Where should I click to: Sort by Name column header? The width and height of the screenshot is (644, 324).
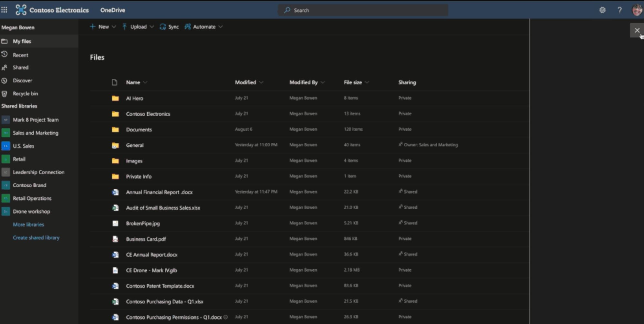click(133, 82)
